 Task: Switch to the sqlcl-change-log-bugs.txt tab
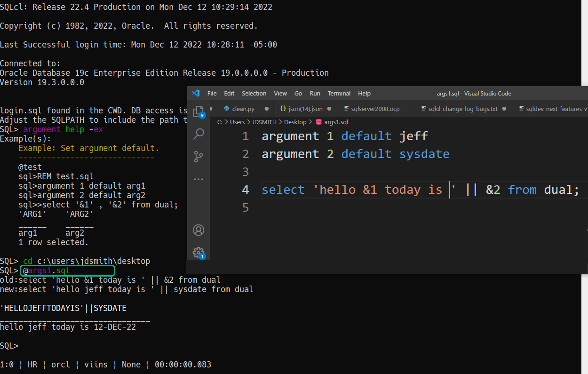point(463,109)
